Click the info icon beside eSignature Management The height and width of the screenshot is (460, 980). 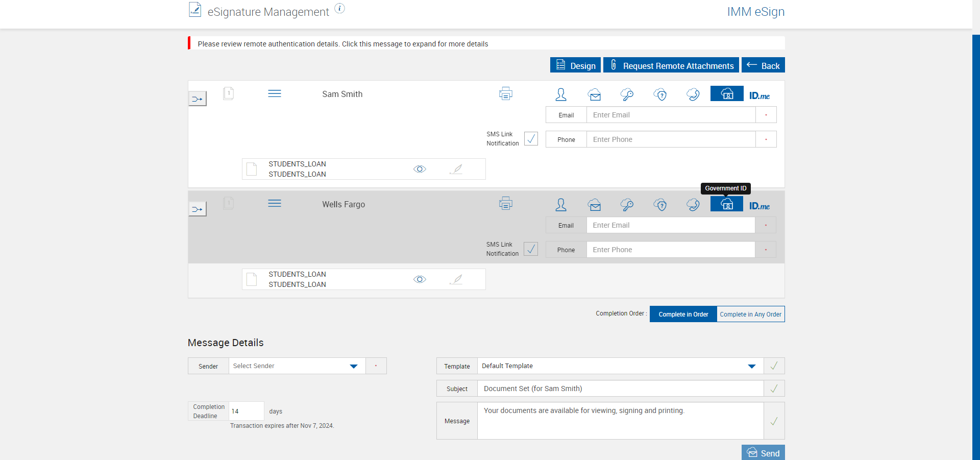340,8
